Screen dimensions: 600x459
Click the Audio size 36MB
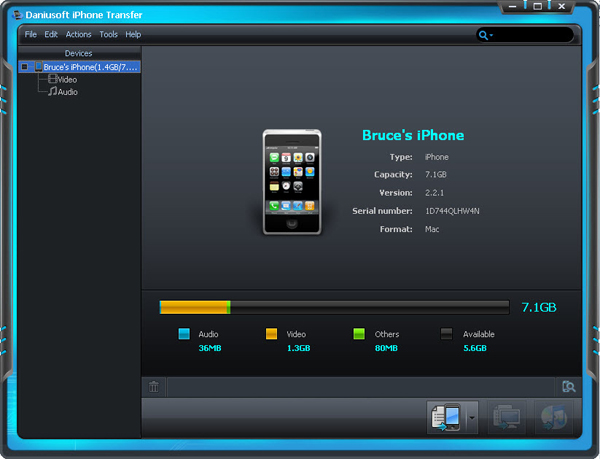(210, 348)
